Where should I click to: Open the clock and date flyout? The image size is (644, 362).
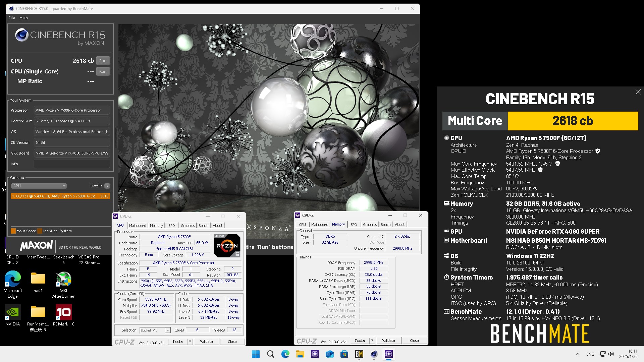tap(628, 354)
